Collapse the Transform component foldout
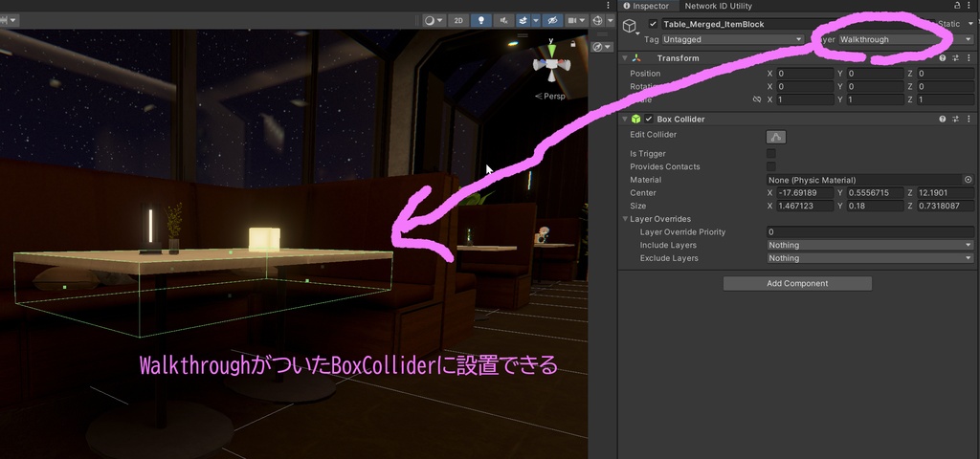The height and width of the screenshot is (459, 980). point(624,58)
